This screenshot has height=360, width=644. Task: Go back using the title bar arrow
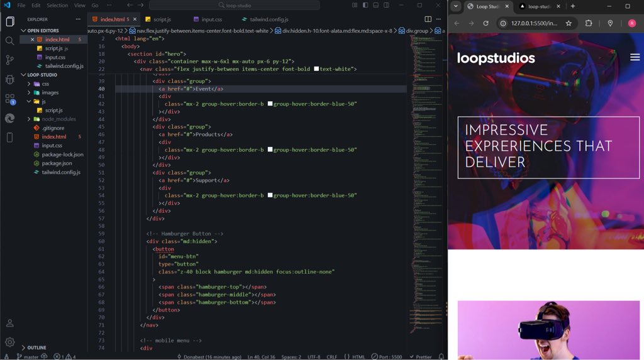[130, 5]
